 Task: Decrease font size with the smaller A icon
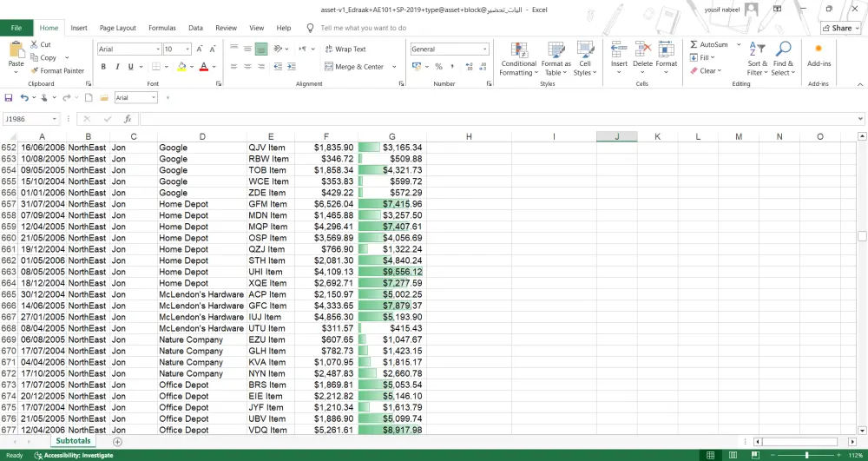pos(213,49)
